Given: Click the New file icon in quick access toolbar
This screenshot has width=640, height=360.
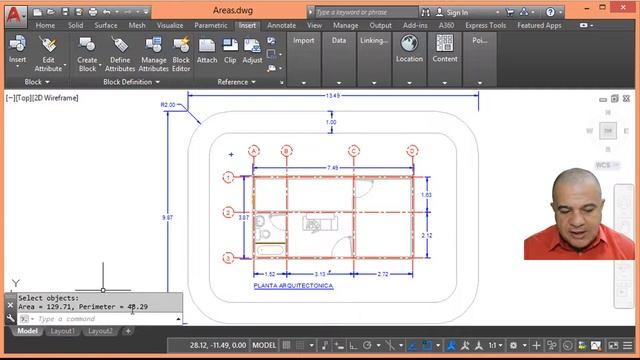Looking at the screenshot, I should pyautogui.click(x=37, y=12).
